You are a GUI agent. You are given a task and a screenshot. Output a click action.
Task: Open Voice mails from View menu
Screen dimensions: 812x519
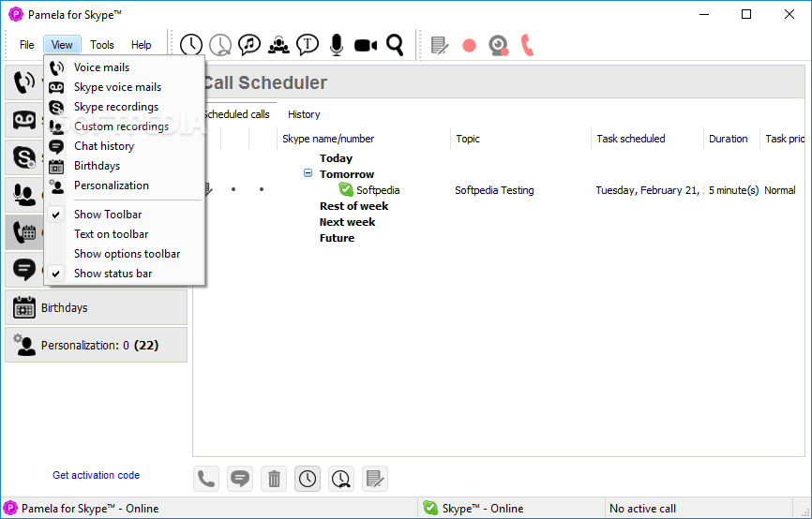pos(125,67)
